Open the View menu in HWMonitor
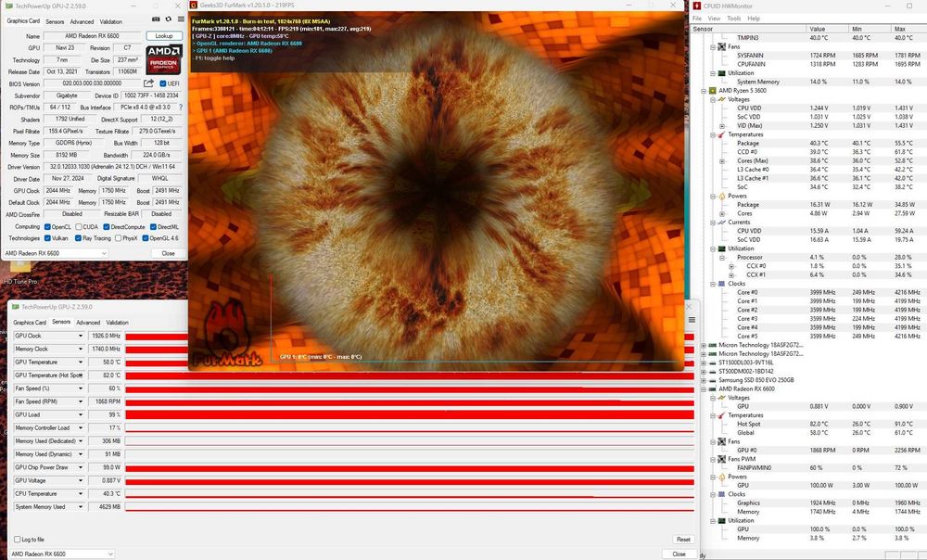This screenshot has height=560, width=927. point(714,19)
